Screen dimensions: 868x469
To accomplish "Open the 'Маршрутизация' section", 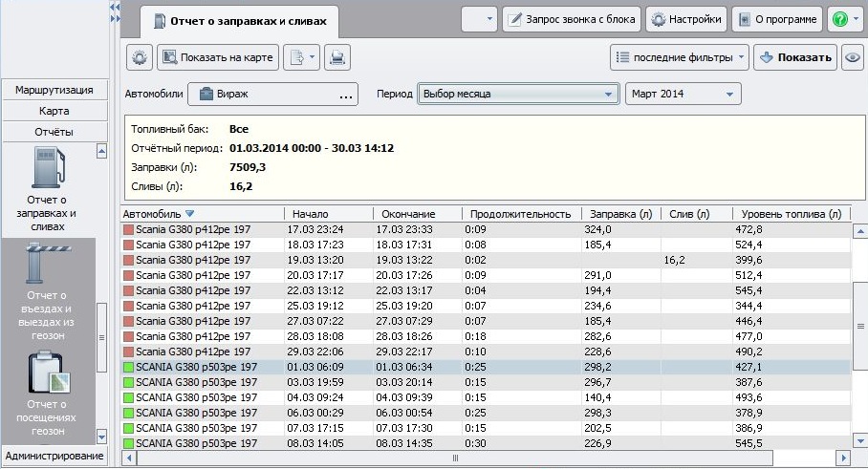I will tap(54, 90).
